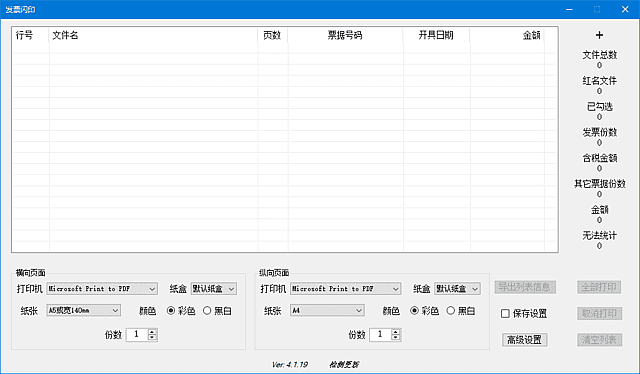Increase landscape page 份数 with up arrow
The image size is (640, 374).
click(152, 332)
